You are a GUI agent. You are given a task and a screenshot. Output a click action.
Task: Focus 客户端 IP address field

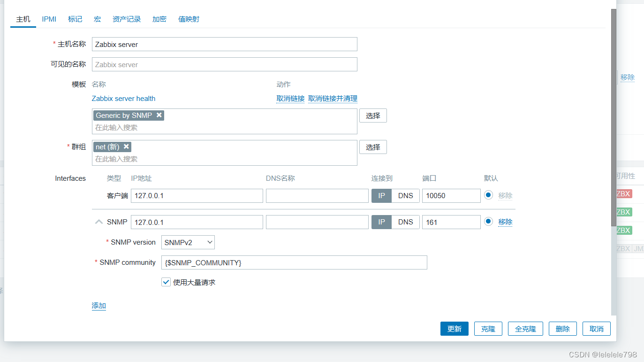pos(197,195)
